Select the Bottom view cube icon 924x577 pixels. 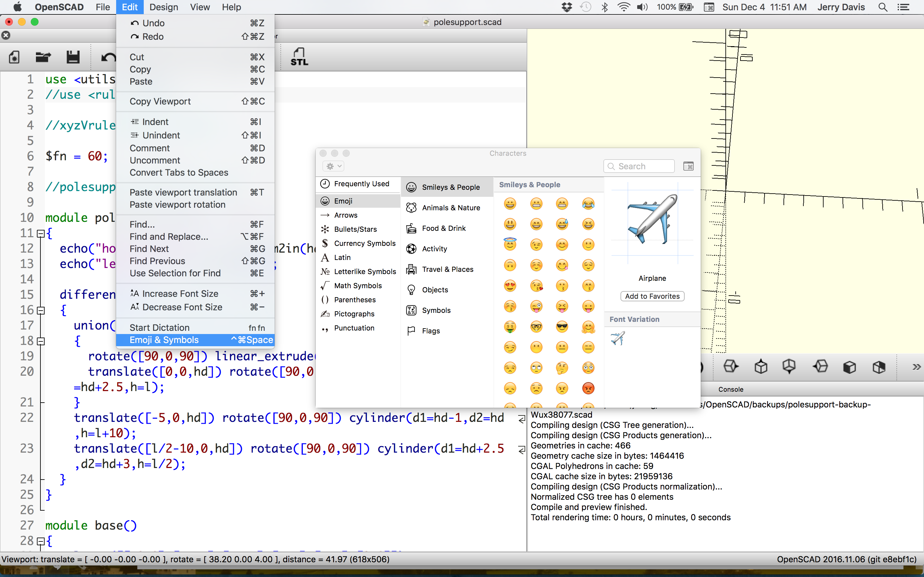789,367
